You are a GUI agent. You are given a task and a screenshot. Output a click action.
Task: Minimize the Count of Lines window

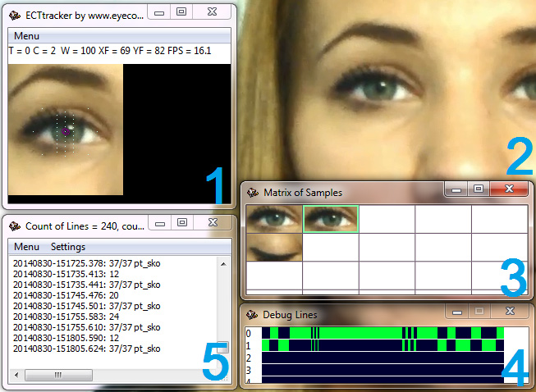tap(160, 222)
